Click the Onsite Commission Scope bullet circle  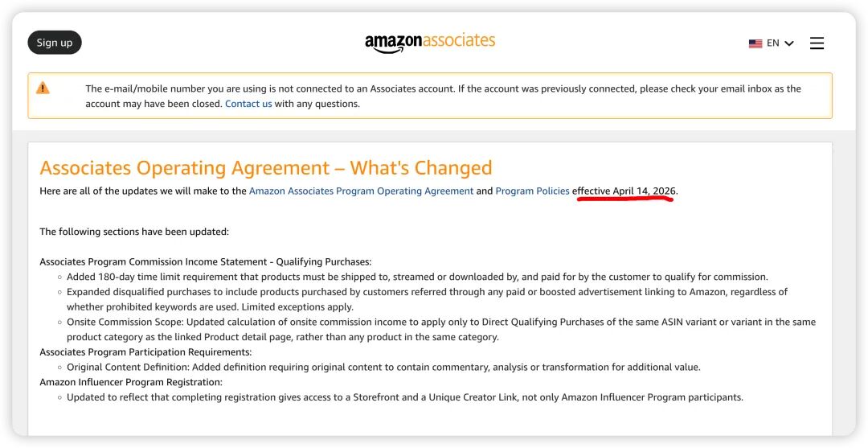(x=59, y=323)
